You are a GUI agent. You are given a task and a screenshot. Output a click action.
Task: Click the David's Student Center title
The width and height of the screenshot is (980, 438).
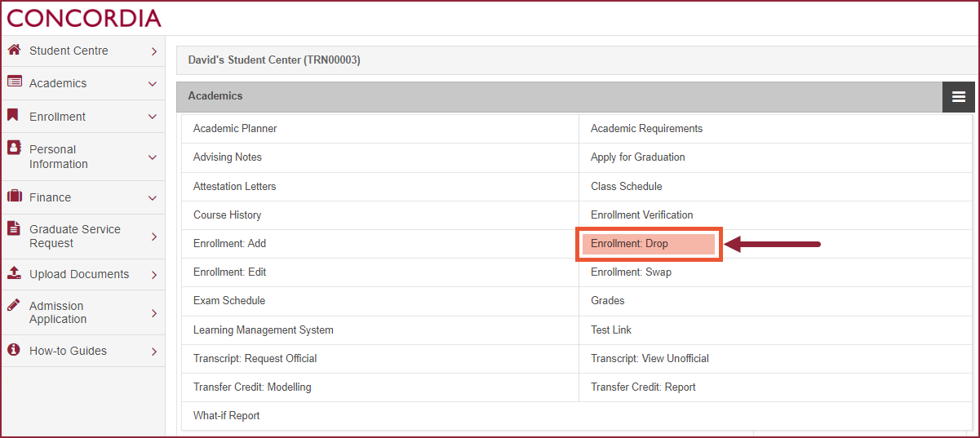pyautogui.click(x=274, y=60)
